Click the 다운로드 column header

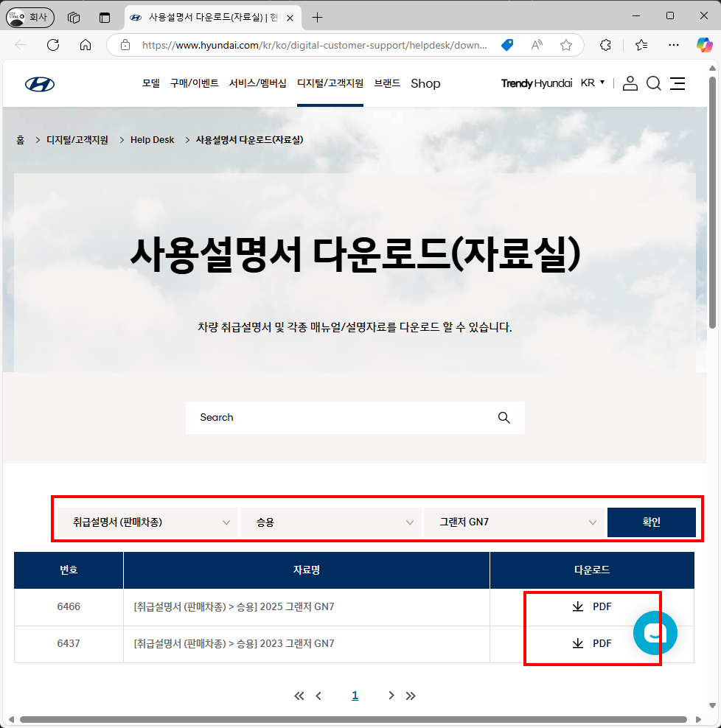(592, 570)
